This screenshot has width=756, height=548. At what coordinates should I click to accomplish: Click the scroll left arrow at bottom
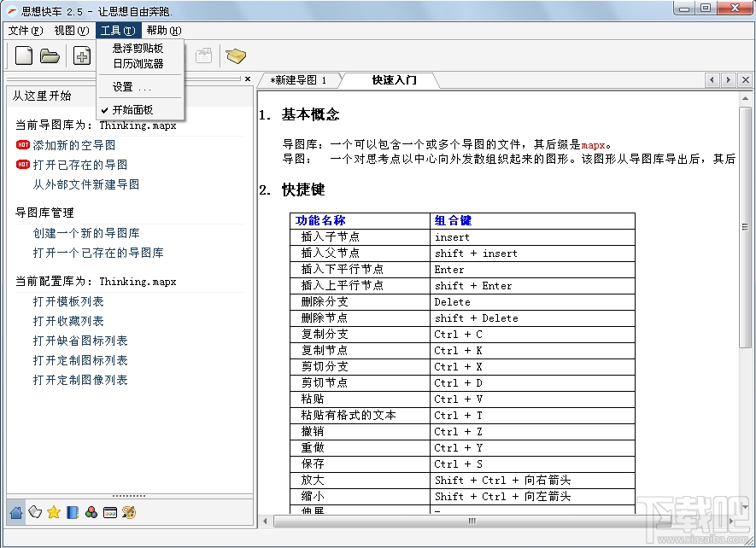tap(264, 521)
